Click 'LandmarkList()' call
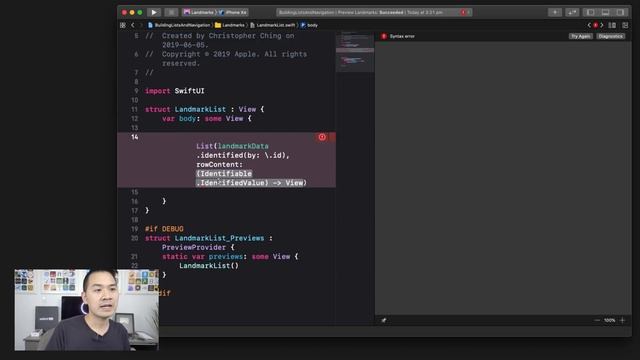 tap(209, 266)
